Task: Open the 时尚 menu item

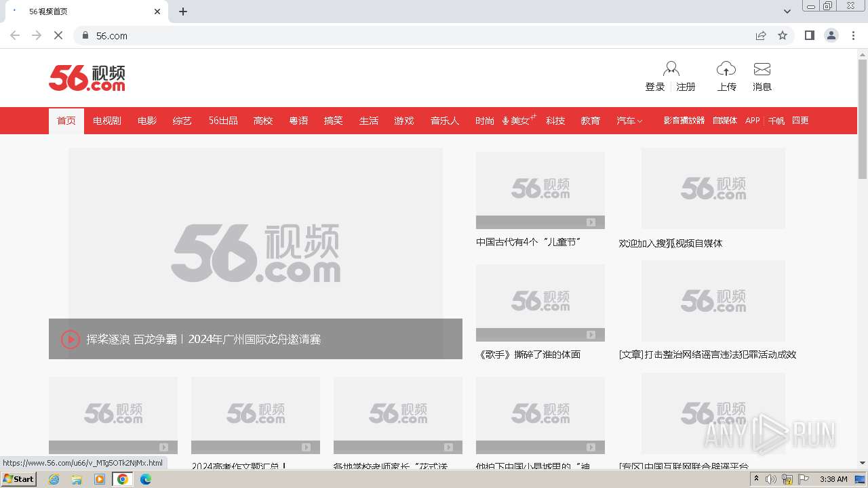Action: click(485, 121)
